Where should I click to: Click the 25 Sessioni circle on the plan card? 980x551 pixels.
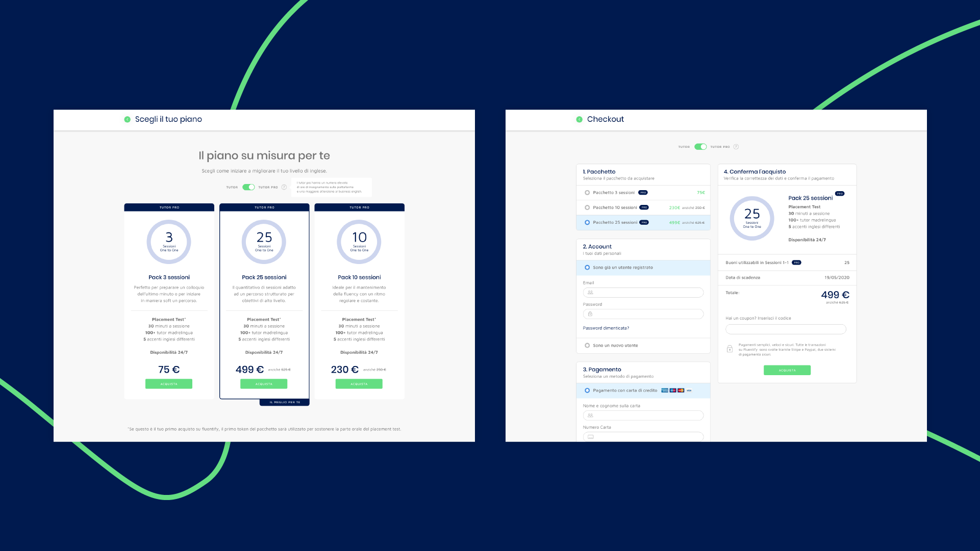pos(264,242)
